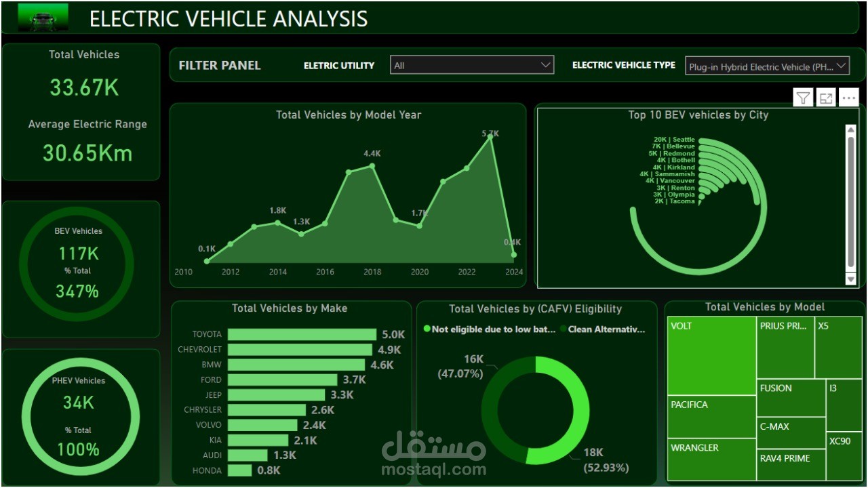The image size is (868, 488).
Task: Click the WRANGLER tile in the Model treemap
Action: (x=711, y=460)
